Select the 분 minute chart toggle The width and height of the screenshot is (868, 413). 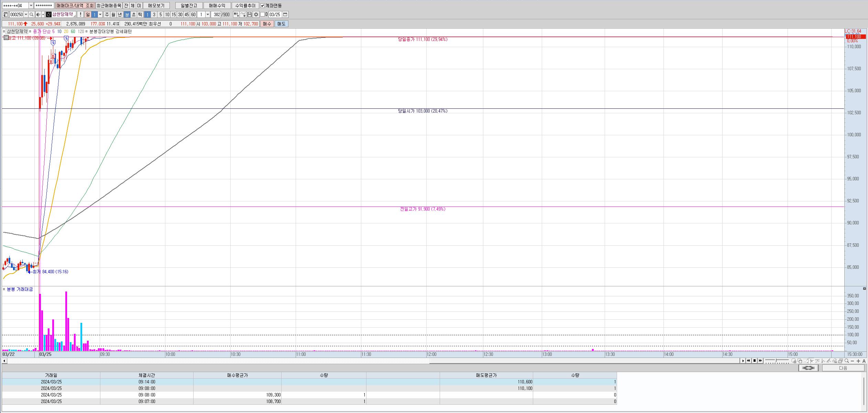[127, 14]
